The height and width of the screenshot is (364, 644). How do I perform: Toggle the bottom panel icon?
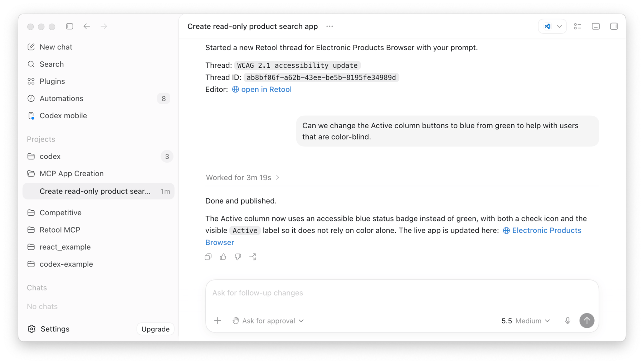coord(596,26)
